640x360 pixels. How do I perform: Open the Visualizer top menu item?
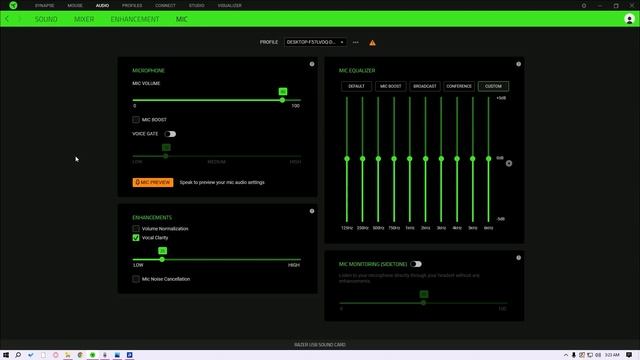(229, 6)
